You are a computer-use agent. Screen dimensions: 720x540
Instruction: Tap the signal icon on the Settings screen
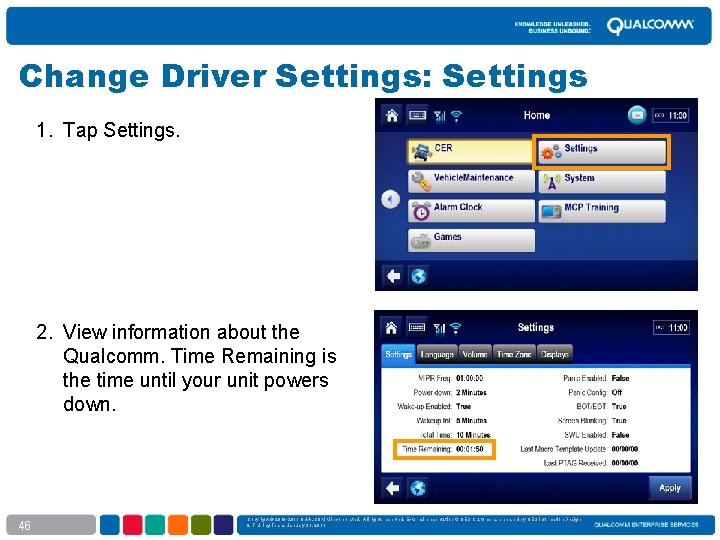(x=439, y=328)
